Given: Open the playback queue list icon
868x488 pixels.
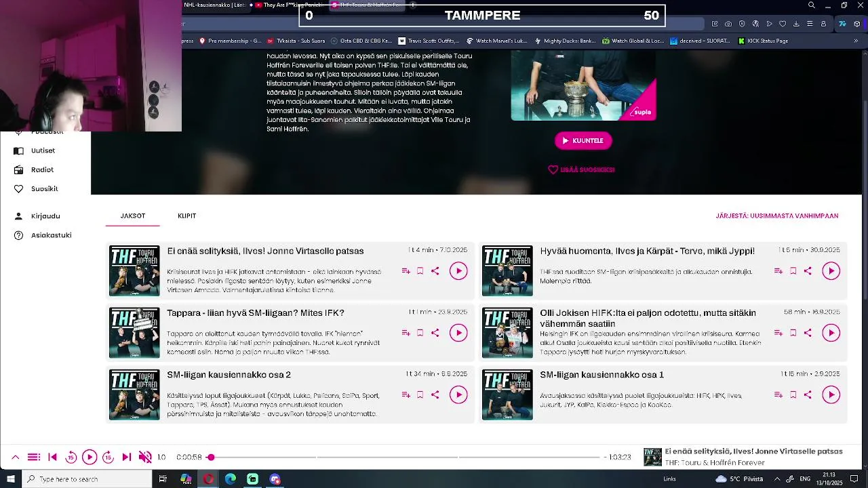Looking at the screenshot, I should 34,457.
